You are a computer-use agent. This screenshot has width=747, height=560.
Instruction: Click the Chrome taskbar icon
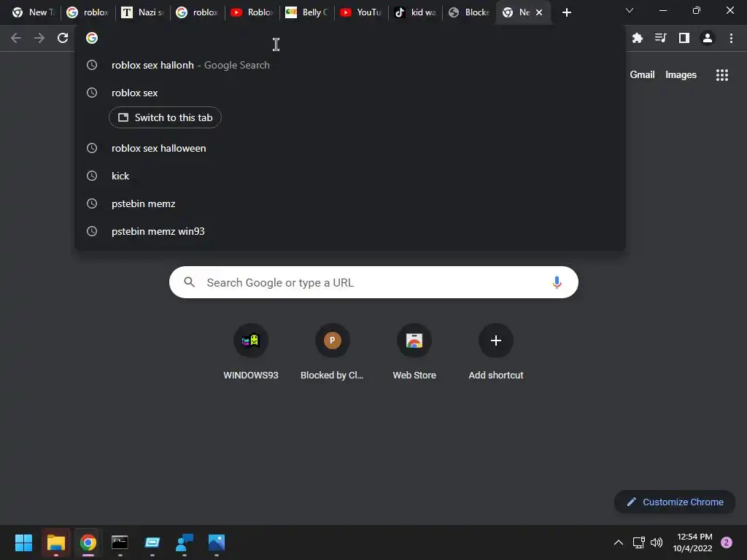point(88,542)
